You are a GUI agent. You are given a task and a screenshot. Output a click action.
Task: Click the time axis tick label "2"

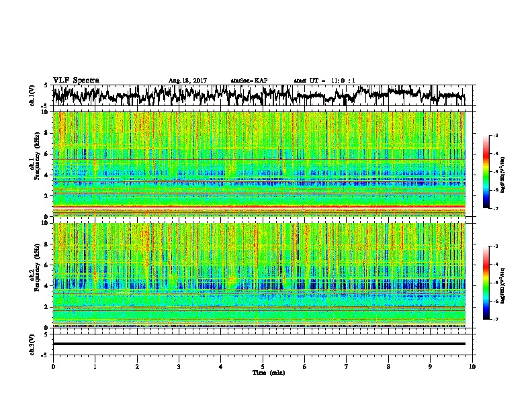point(137,367)
